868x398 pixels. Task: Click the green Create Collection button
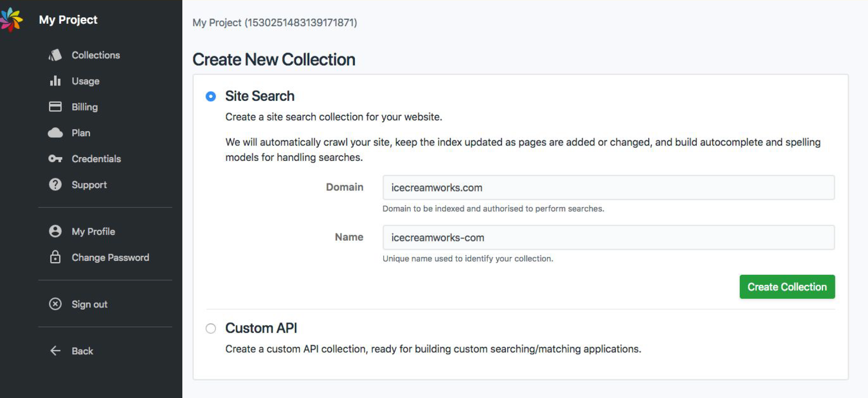(787, 287)
